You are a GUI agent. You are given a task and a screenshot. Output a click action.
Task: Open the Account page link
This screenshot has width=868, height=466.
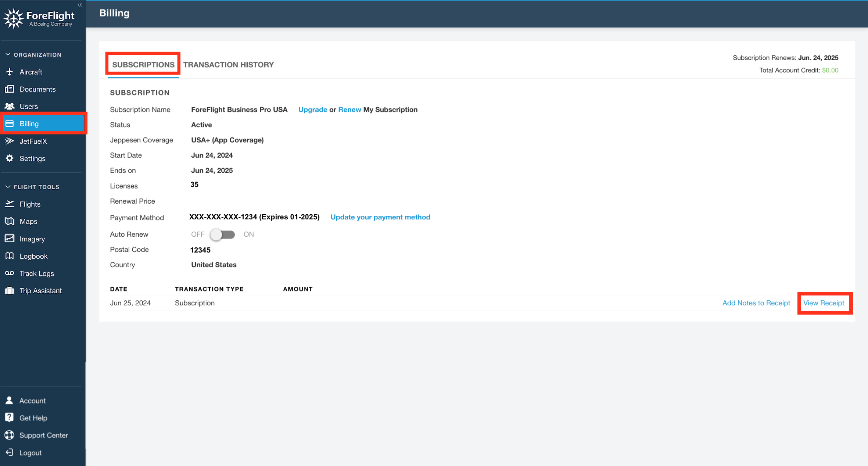point(32,401)
